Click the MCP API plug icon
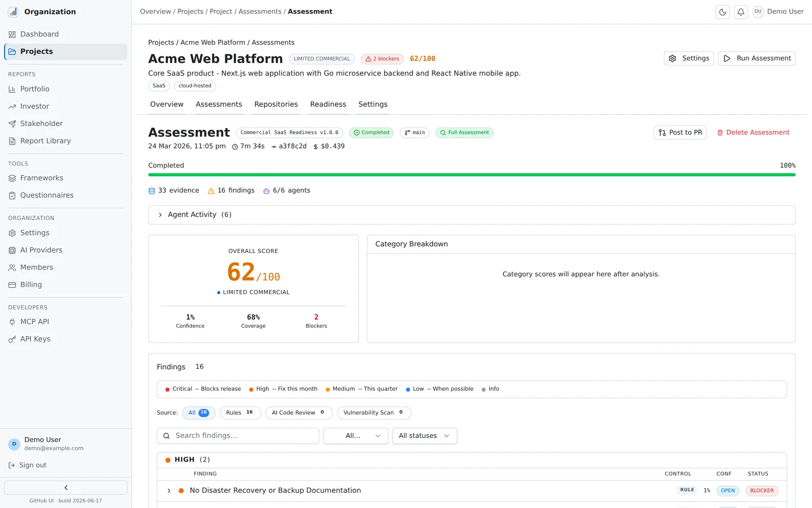 click(12, 322)
